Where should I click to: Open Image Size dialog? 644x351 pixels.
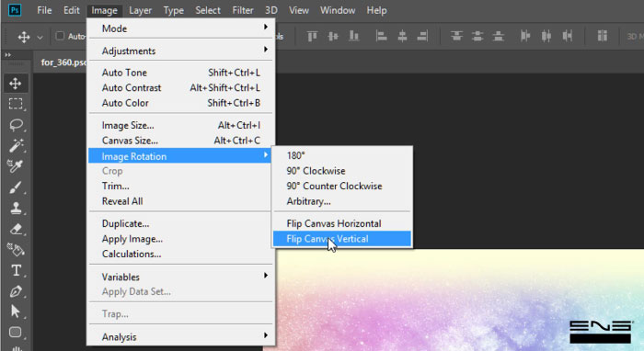tap(180, 125)
